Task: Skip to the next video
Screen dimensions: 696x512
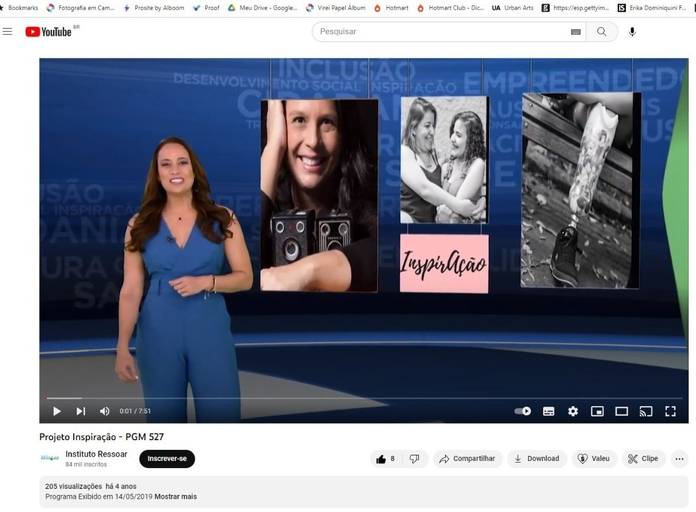Action: click(x=81, y=411)
